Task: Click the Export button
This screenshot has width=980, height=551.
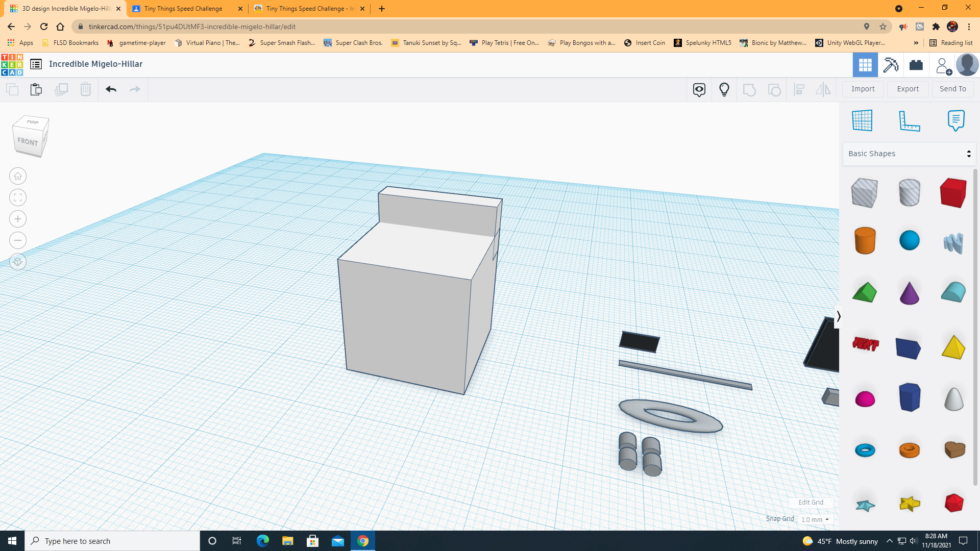Action: tap(908, 89)
